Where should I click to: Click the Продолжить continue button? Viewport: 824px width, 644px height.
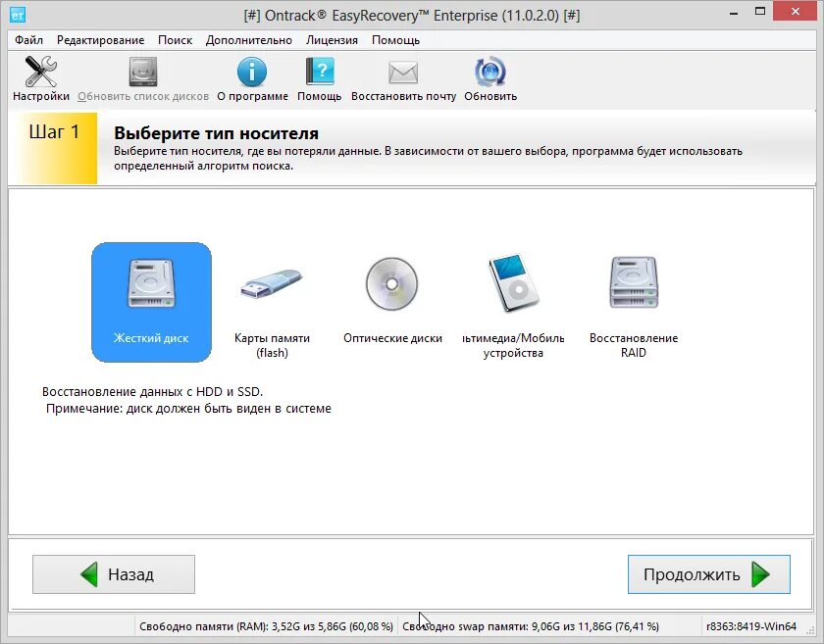point(709,574)
